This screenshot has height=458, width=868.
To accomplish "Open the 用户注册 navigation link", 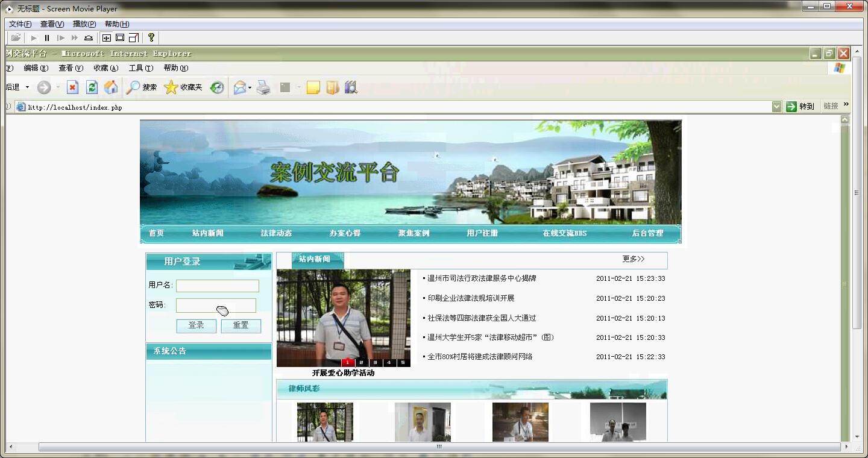I will click(x=482, y=233).
